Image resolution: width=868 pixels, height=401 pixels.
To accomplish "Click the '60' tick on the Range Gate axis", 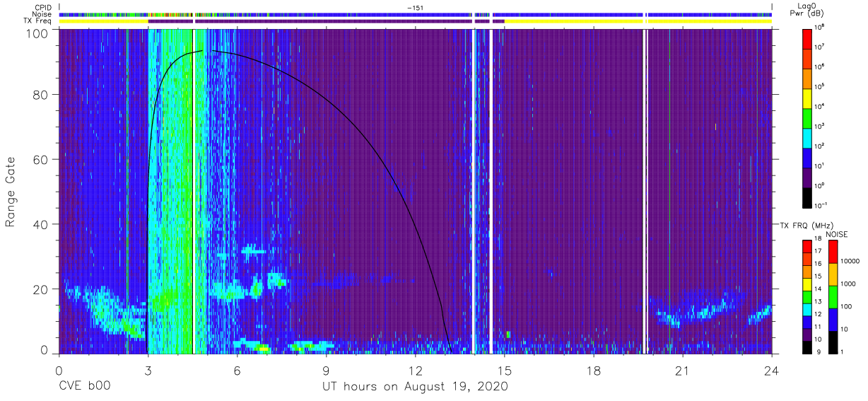I will point(40,160).
